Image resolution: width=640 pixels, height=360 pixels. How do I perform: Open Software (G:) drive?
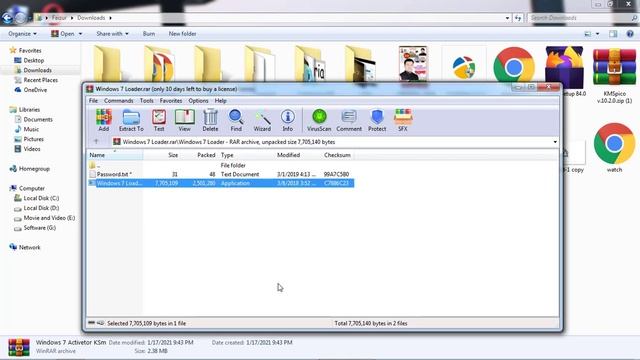[40, 228]
